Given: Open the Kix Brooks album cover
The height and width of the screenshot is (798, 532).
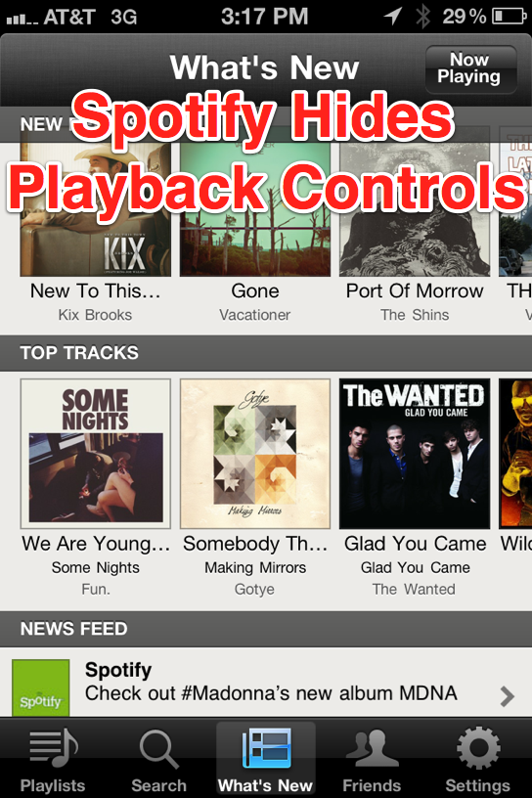Looking at the screenshot, I should coord(96,208).
